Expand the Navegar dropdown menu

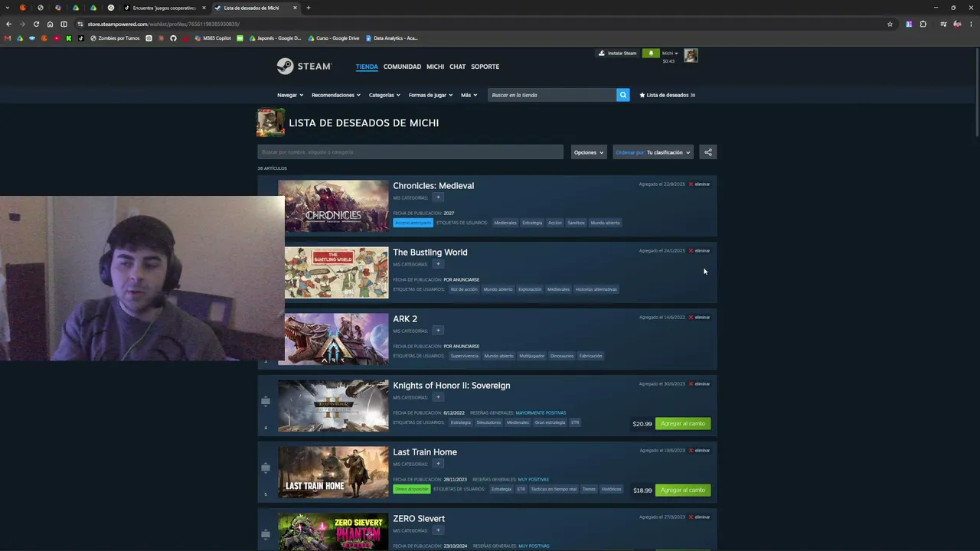coord(290,95)
